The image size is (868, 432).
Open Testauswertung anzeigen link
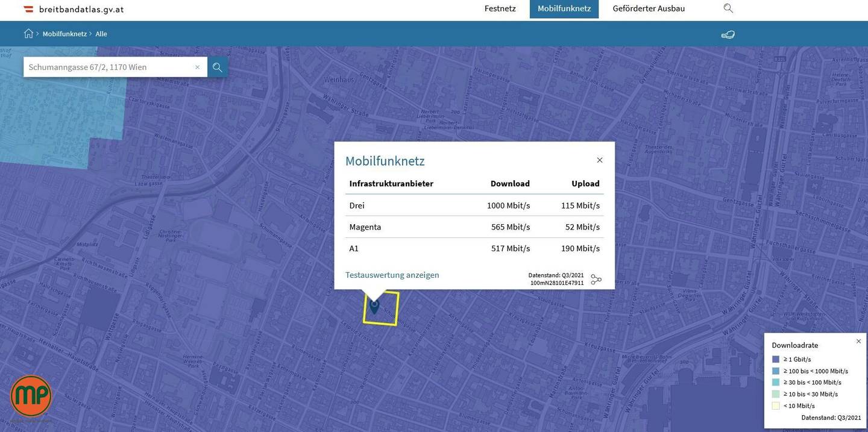[392, 275]
